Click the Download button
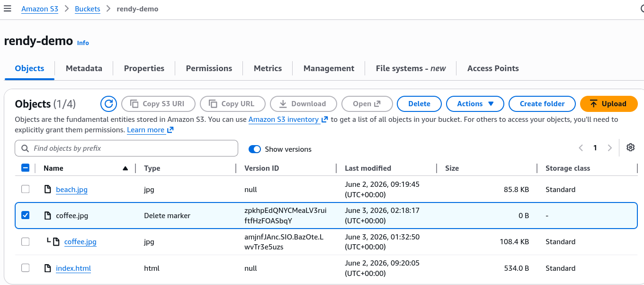The height and width of the screenshot is (285, 644). tap(304, 104)
